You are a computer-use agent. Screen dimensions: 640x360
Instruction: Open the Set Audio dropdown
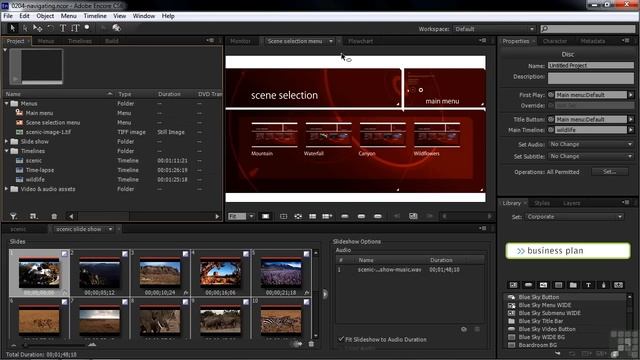591,144
